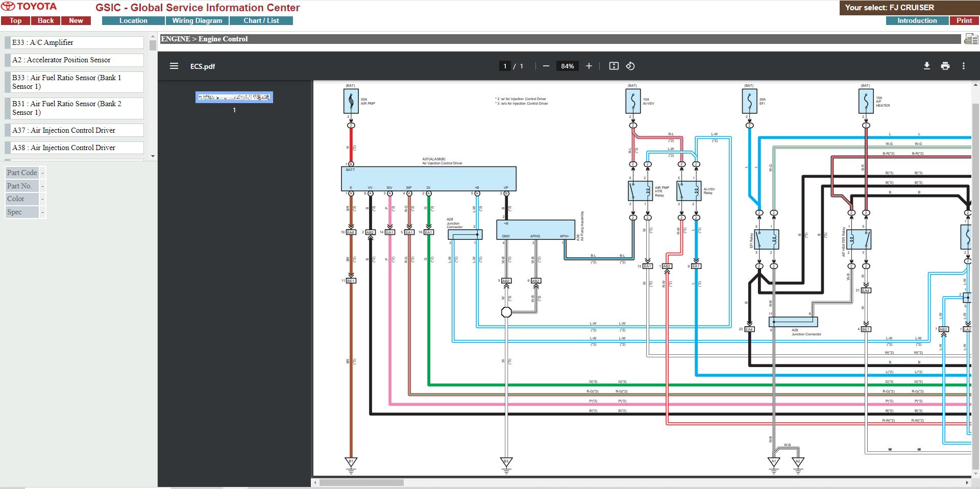Click the Color label
Viewport: 980px width, 489px height.
coord(22,199)
